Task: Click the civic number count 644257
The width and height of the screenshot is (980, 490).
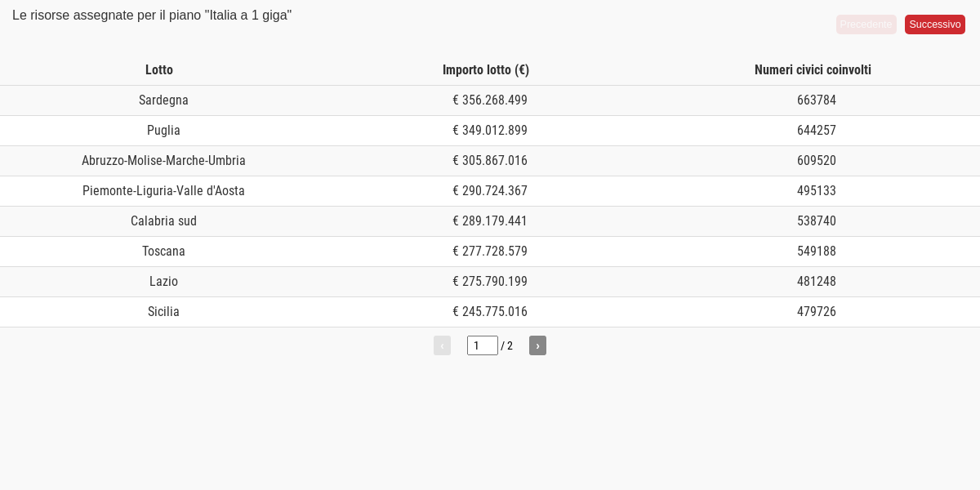Action: click(817, 131)
